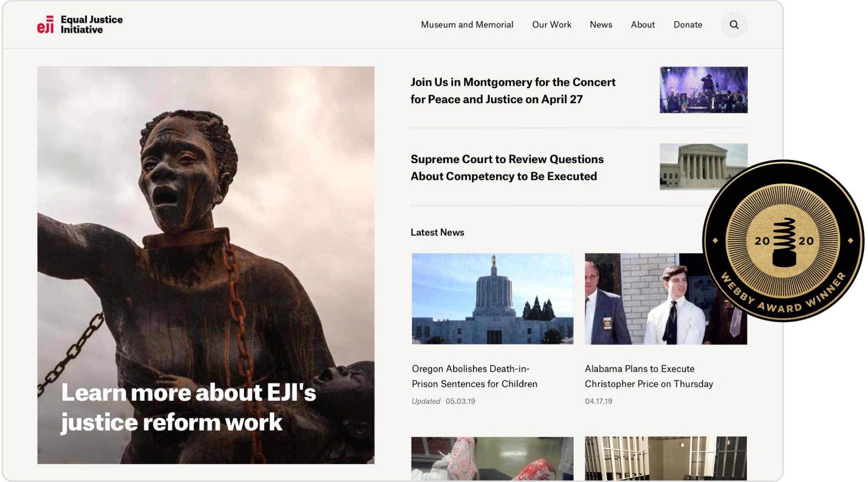Image resolution: width=868 pixels, height=482 pixels.
Task: Open the Museum and Memorial menu
Action: pyautogui.click(x=467, y=25)
